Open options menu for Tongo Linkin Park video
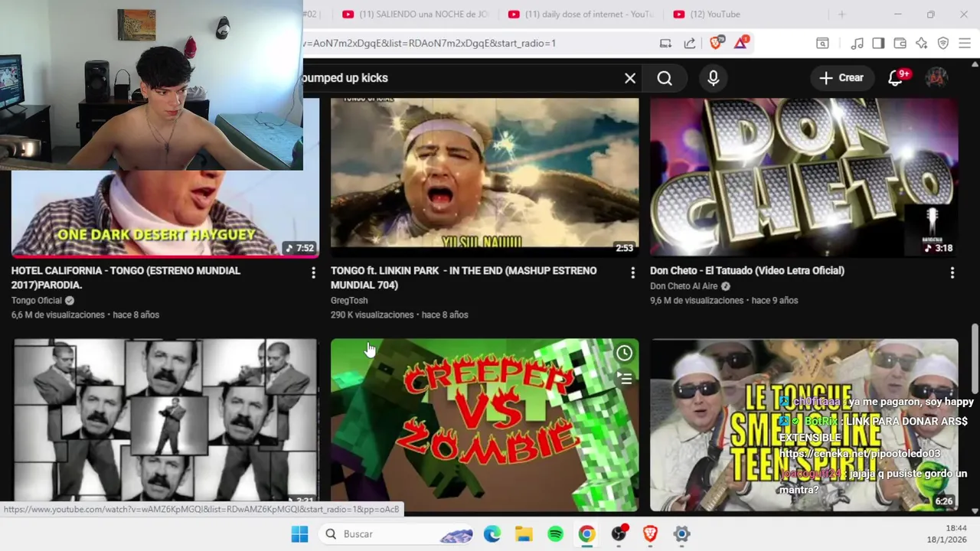980x551 pixels. point(632,272)
